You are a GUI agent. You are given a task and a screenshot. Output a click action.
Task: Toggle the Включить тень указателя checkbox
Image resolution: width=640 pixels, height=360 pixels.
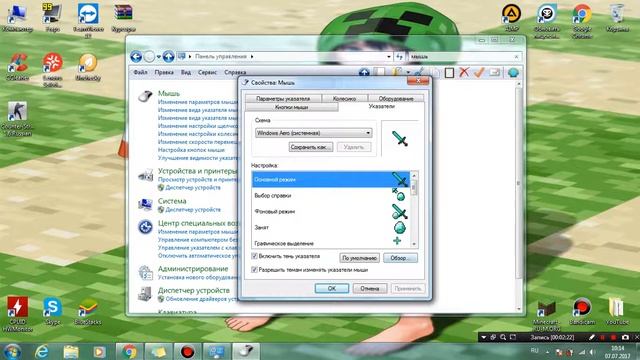point(254,256)
